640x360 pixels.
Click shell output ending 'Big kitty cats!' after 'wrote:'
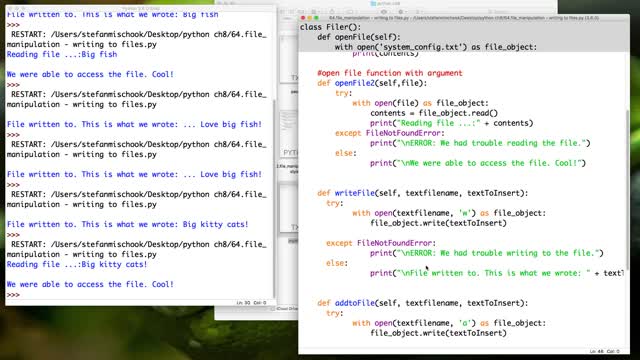pyautogui.click(x=127, y=224)
